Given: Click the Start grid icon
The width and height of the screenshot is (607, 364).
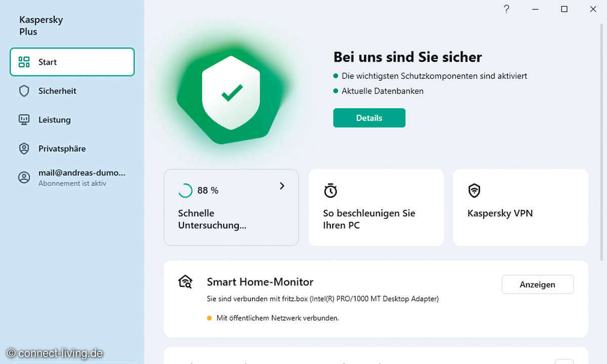Looking at the screenshot, I should (24, 62).
